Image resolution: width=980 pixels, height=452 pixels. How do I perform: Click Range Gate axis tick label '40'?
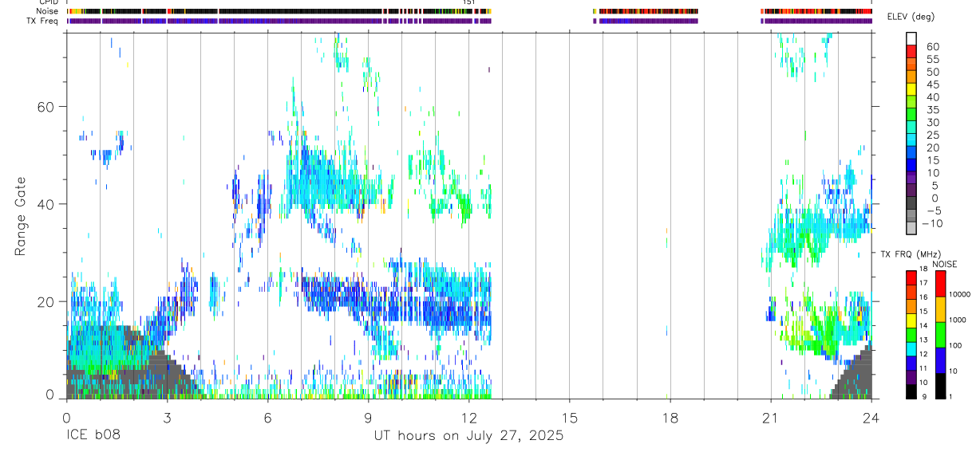(45, 204)
